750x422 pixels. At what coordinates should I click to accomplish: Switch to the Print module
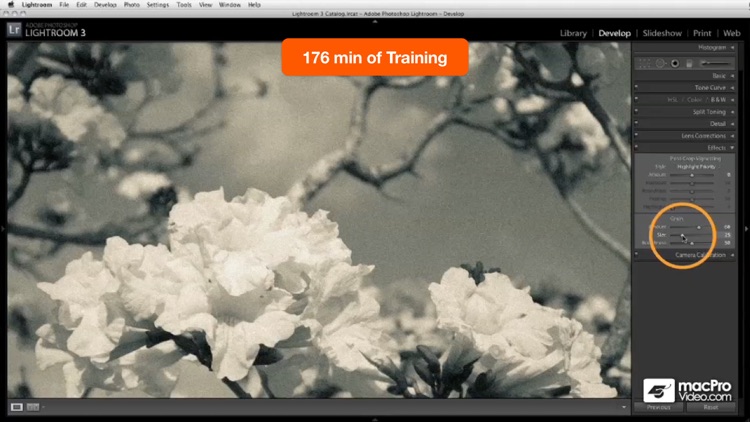[x=702, y=33]
